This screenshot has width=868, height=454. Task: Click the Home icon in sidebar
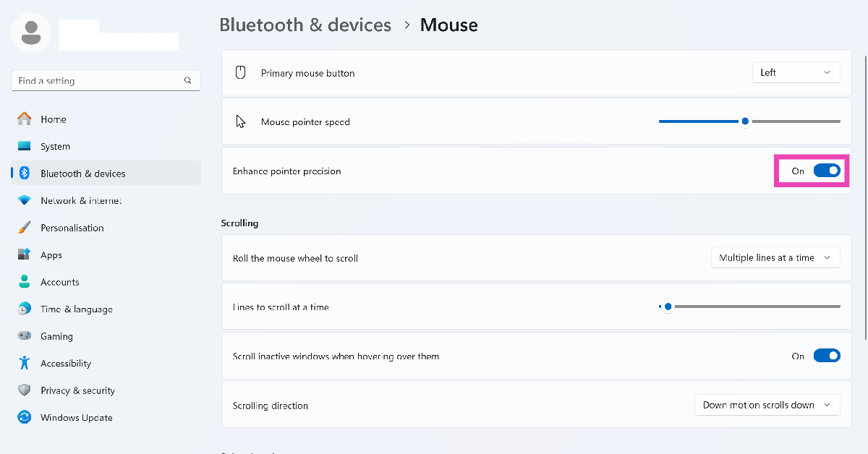coord(25,119)
